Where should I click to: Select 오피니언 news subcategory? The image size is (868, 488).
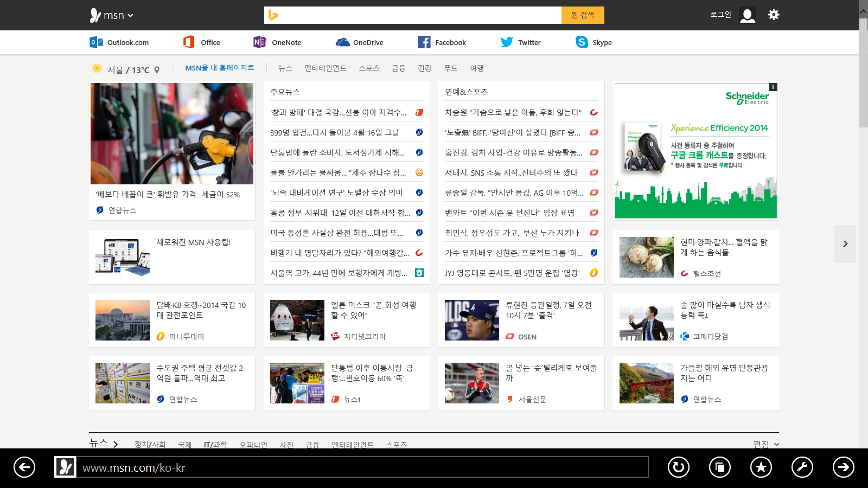253,445
